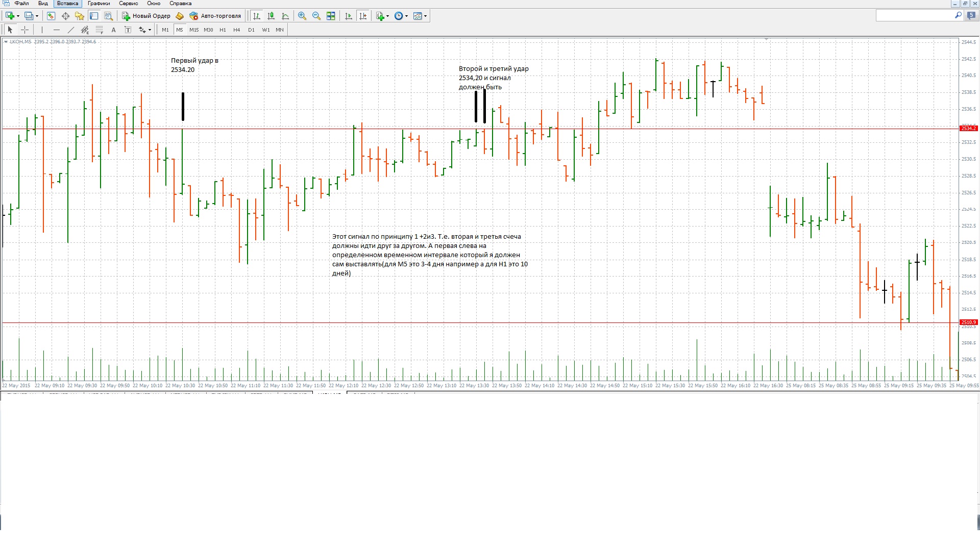Expand the Periods dropdown arrow
The height and width of the screenshot is (551, 980).
[407, 16]
